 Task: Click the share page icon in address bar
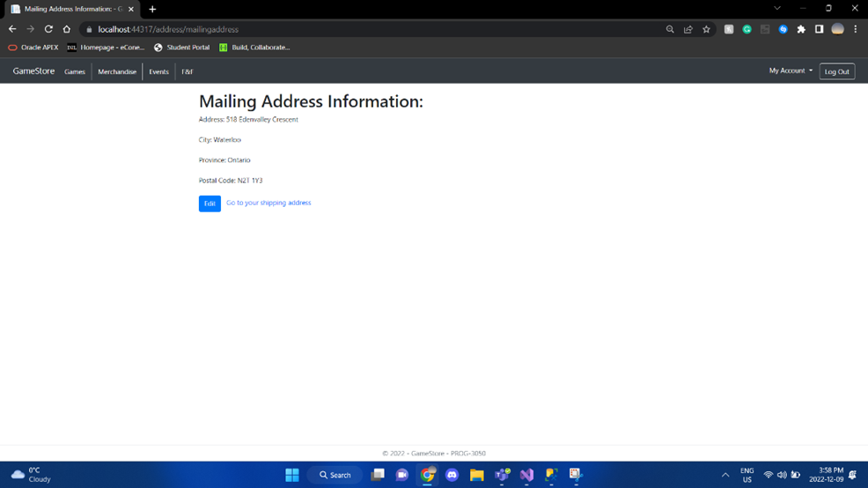[688, 29]
